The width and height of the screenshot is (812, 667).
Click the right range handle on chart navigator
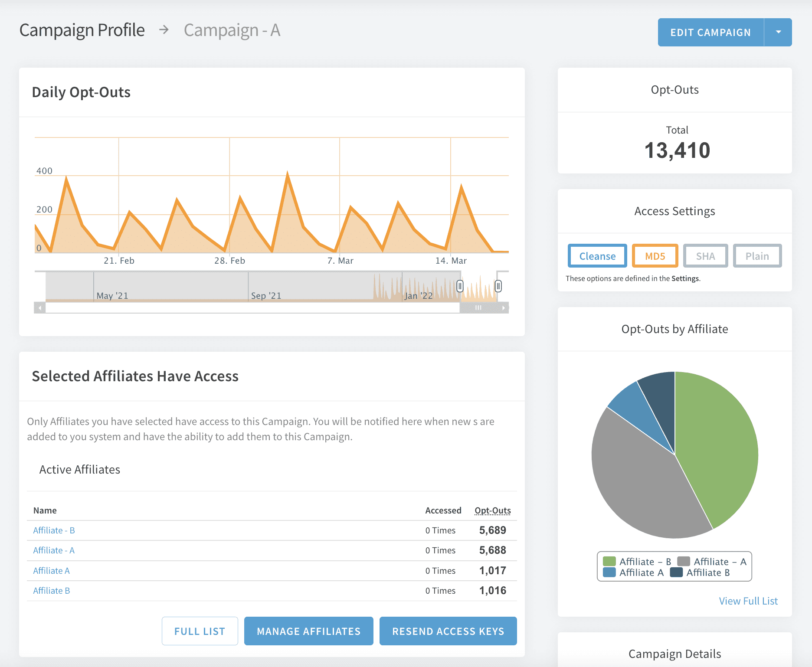click(x=498, y=286)
